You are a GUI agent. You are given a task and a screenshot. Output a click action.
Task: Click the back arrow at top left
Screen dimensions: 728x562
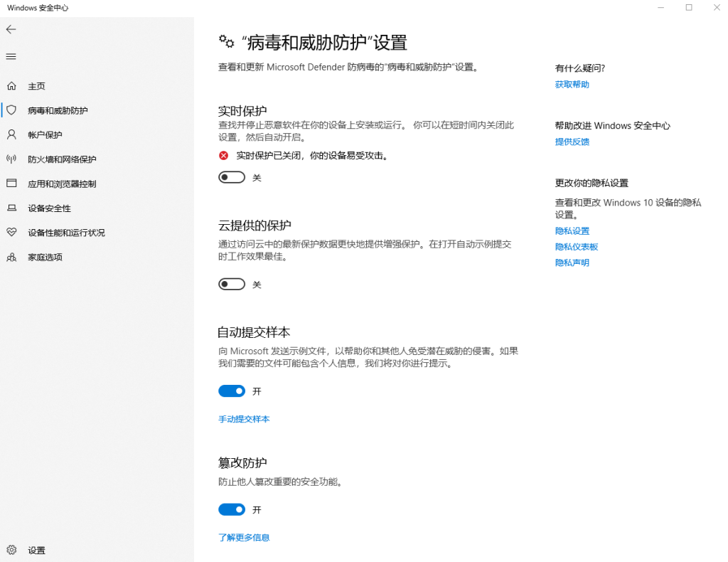click(x=11, y=30)
